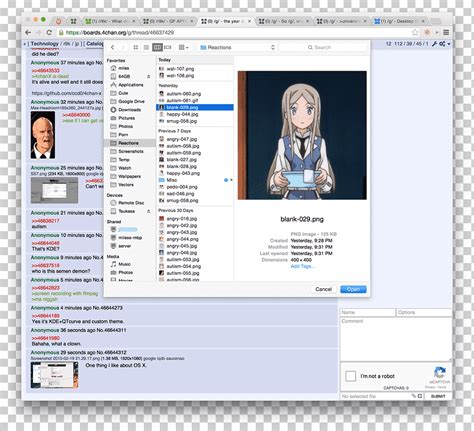The height and width of the screenshot is (431, 474).
Task: Switch to /g/ - So /g/ tab
Action: [x=284, y=21]
